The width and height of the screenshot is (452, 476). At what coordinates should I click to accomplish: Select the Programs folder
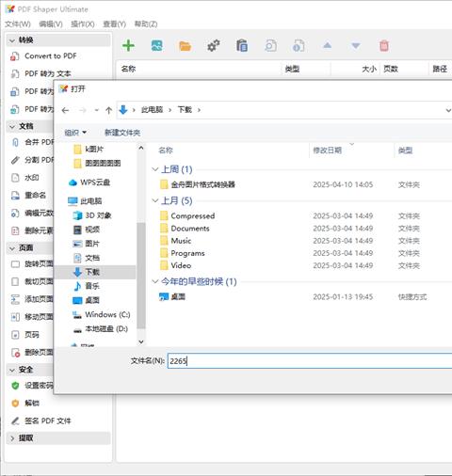tap(187, 253)
